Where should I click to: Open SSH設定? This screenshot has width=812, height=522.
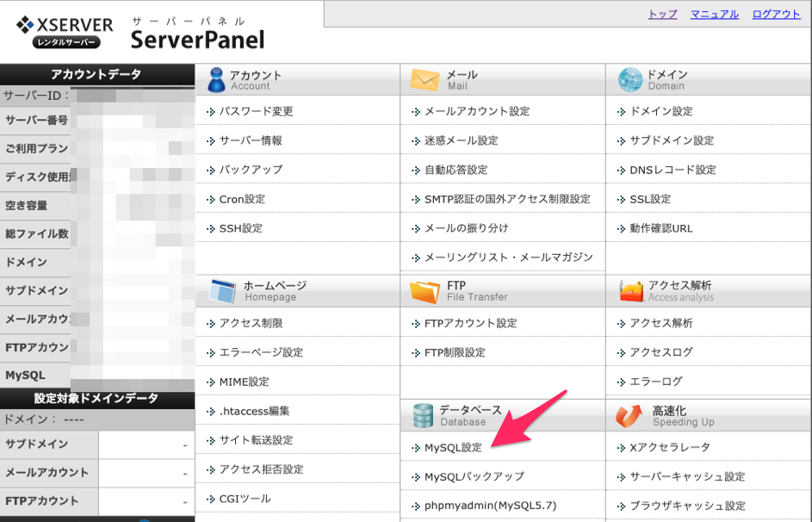click(241, 228)
